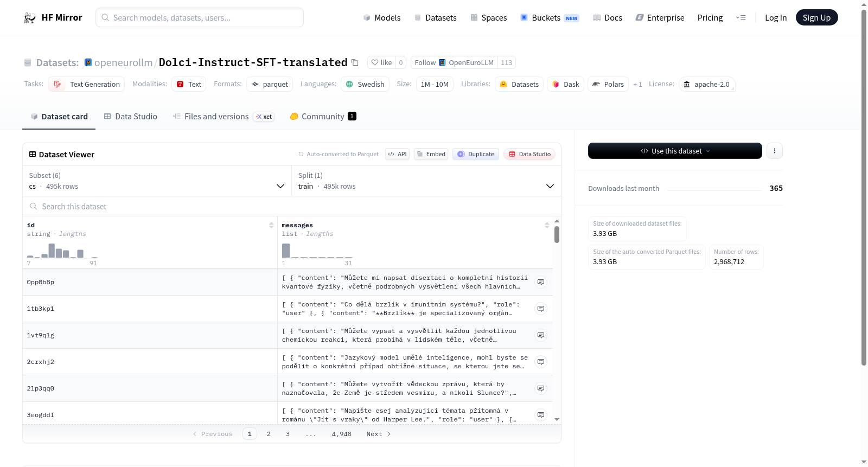
Task: Click the HF Mirror logo icon
Action: 30,18
